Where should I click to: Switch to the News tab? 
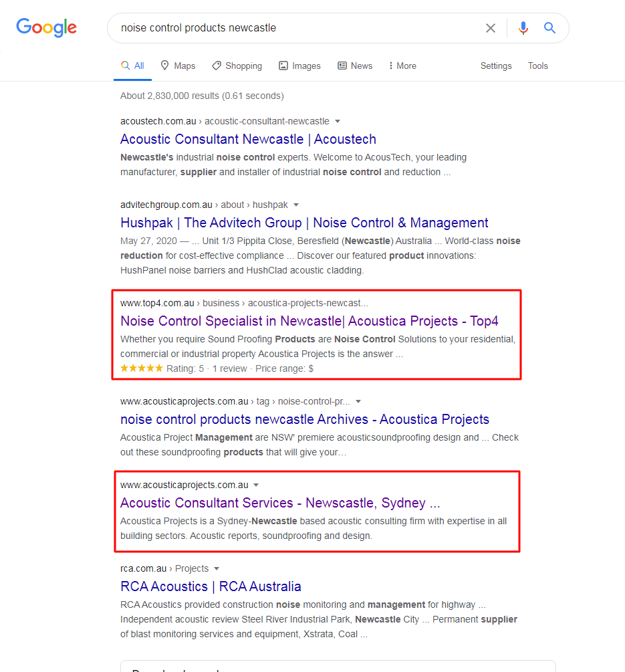point(355,66)
